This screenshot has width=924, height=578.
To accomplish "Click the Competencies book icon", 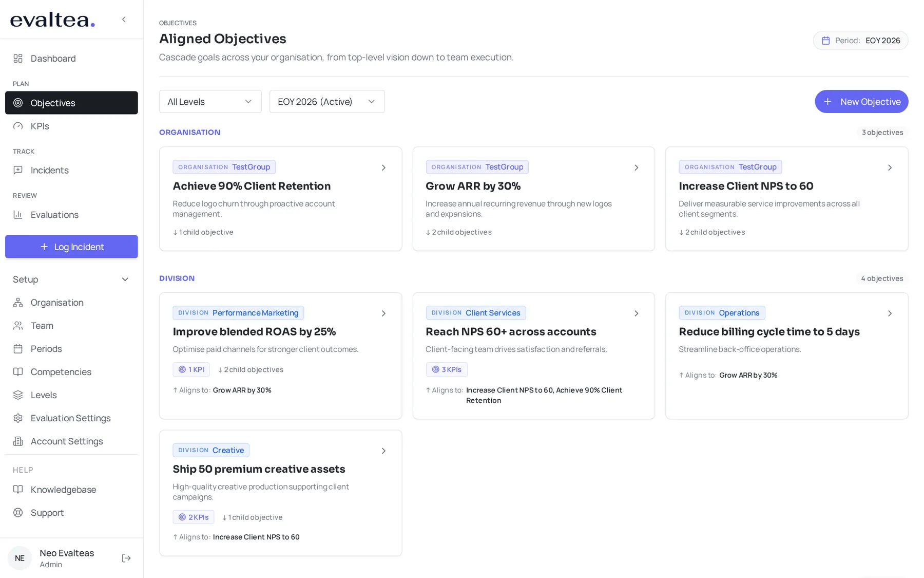I will (18, 372).
